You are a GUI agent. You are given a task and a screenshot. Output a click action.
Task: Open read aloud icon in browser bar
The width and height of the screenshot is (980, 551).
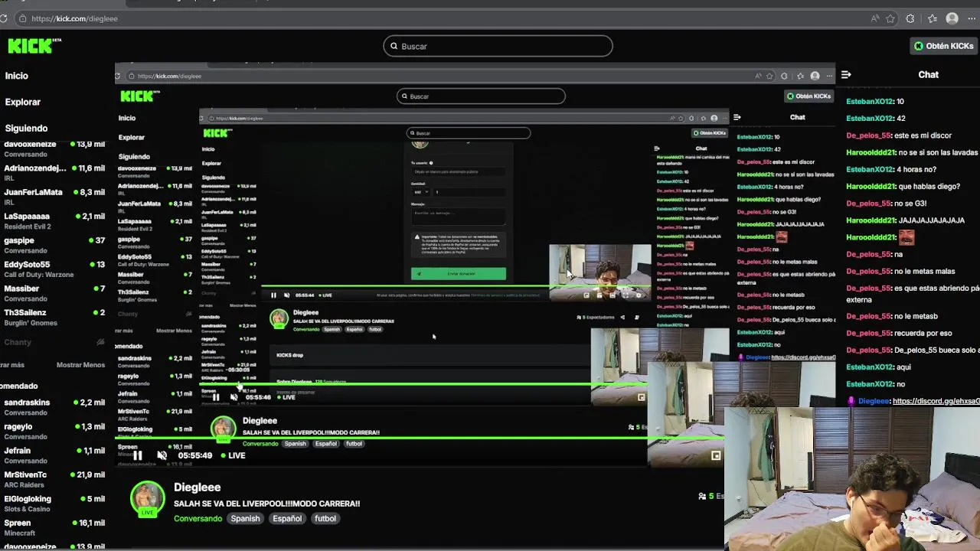click(x=875, y=18)
